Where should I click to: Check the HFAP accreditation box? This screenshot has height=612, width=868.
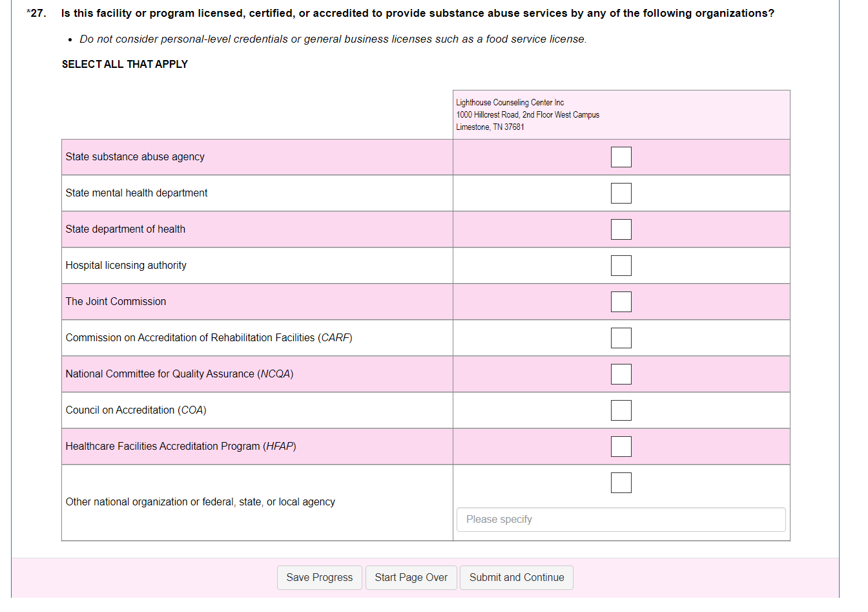point(621,447)
